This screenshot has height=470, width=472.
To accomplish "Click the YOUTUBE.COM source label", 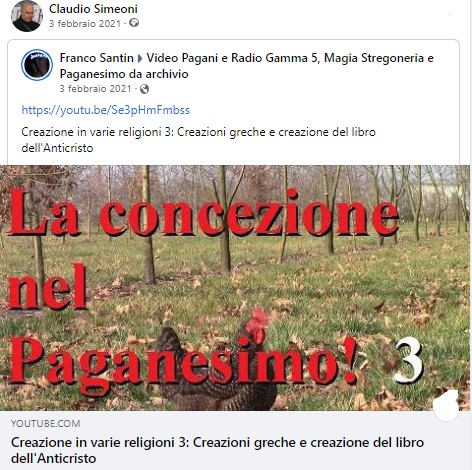I will click(x=45, y=424).
